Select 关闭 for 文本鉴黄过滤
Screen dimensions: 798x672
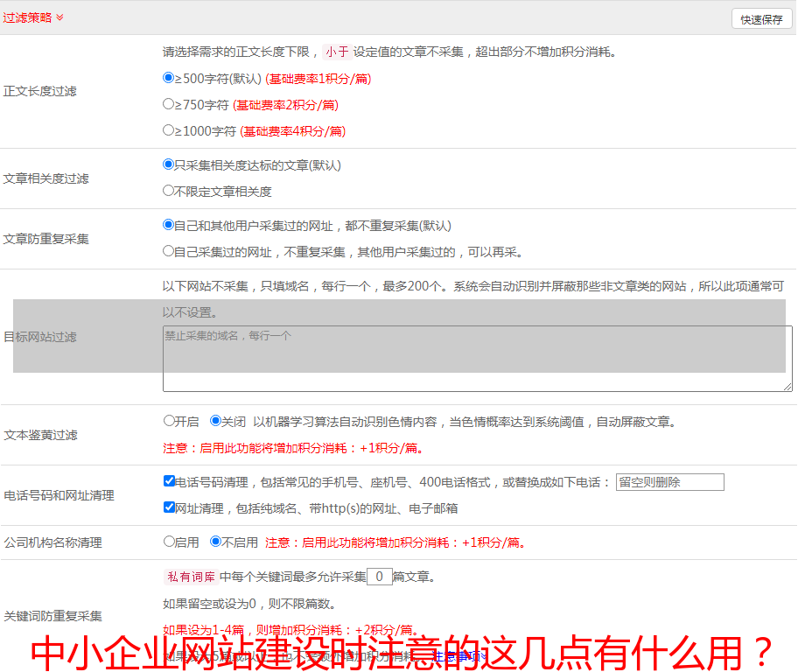pos(215,421)
